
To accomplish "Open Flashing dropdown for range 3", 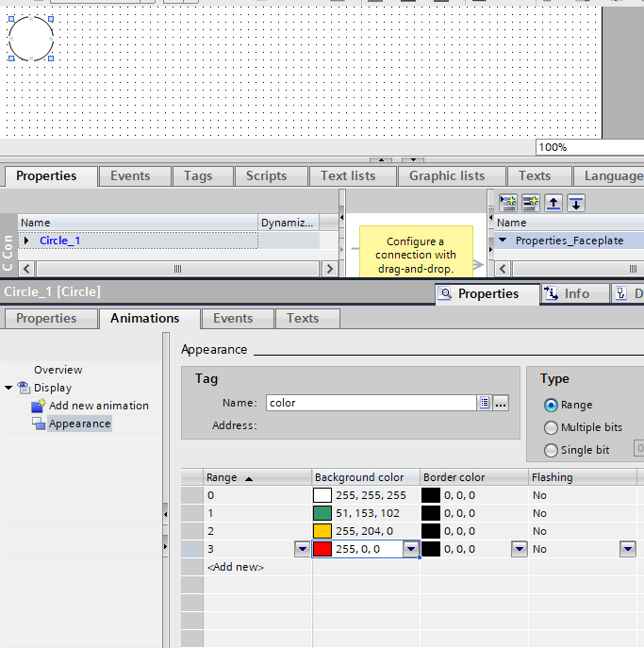I will [x=627, y=549].
